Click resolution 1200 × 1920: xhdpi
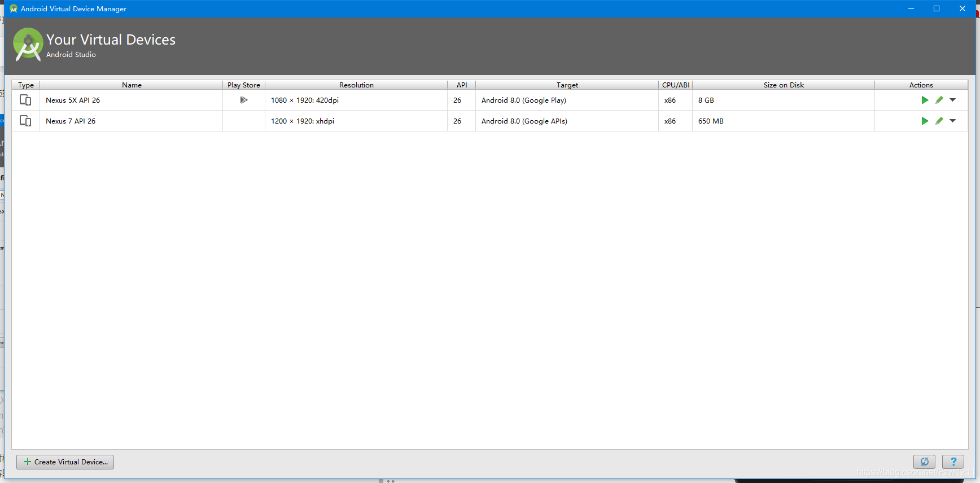980x483 pixels. pyautogui.click(x=303, y=121)
